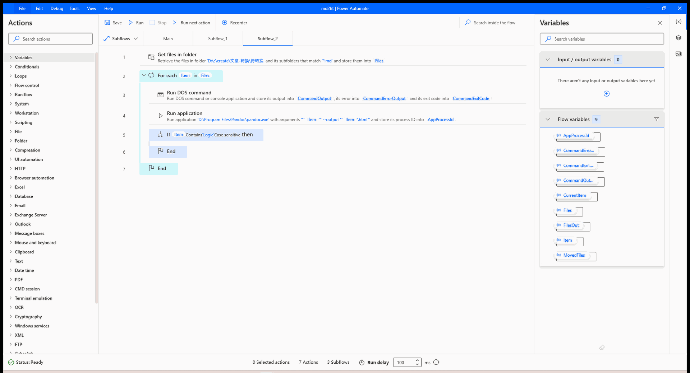Open the View menu
This screenshot has height=373, width=690.
pos(91,8)
